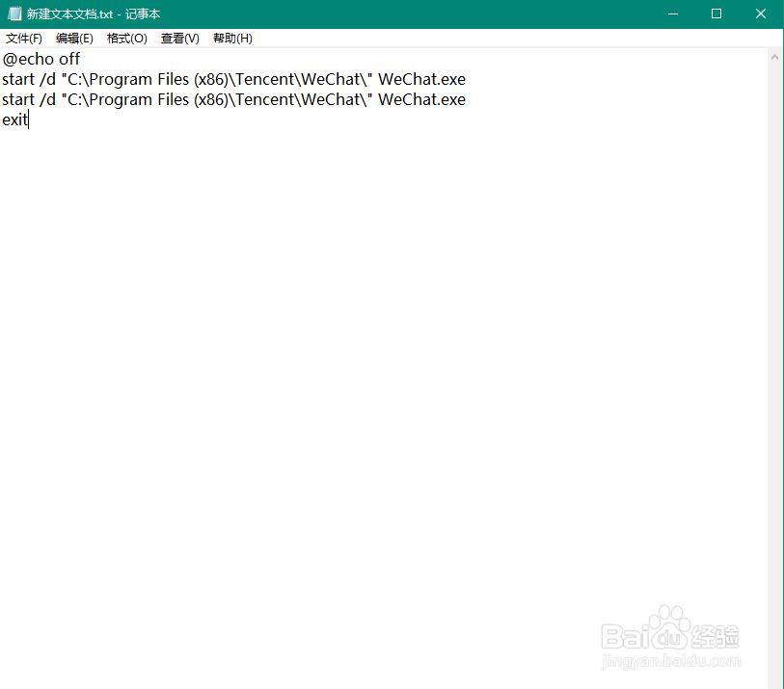Image resolution: width=784 pixels, height=689 pixels.
Task: Maximize the Notepad window
Action: pos(716,14)
